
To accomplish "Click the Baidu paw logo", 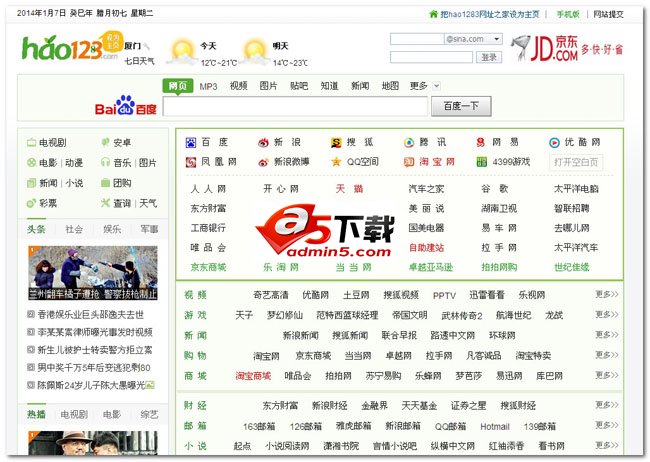I will (x=125, y=105).
